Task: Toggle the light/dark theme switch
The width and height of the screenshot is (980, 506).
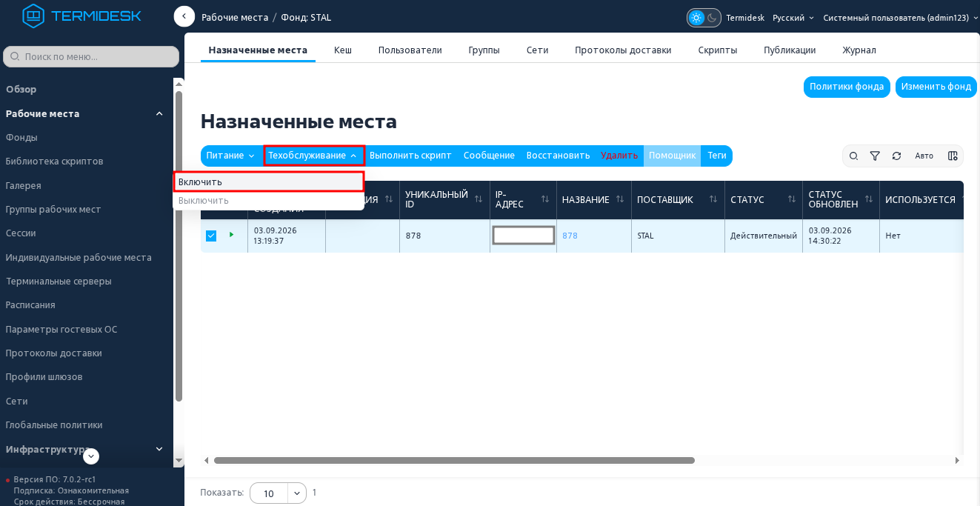Action: [704, 18]
